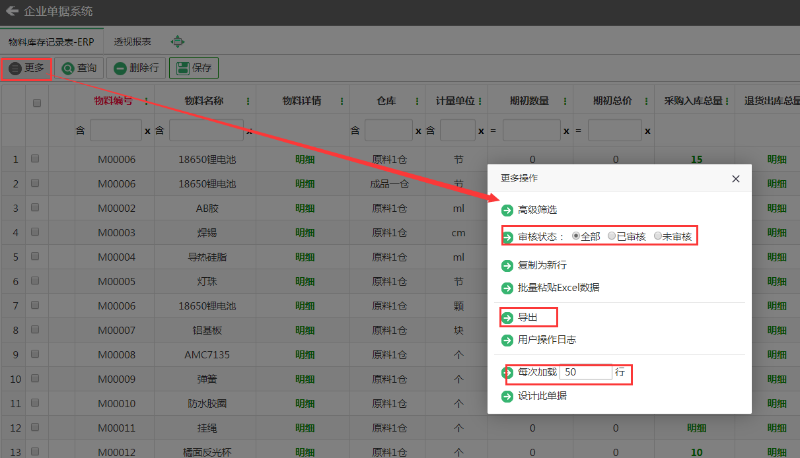Click the green arrow icon beside 高级筛选

507,210
